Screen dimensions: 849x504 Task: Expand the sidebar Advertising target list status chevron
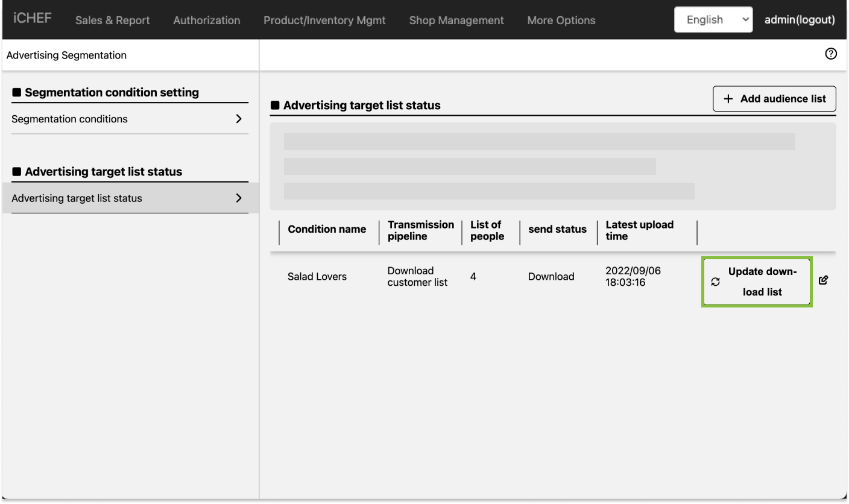pos(239,198)
